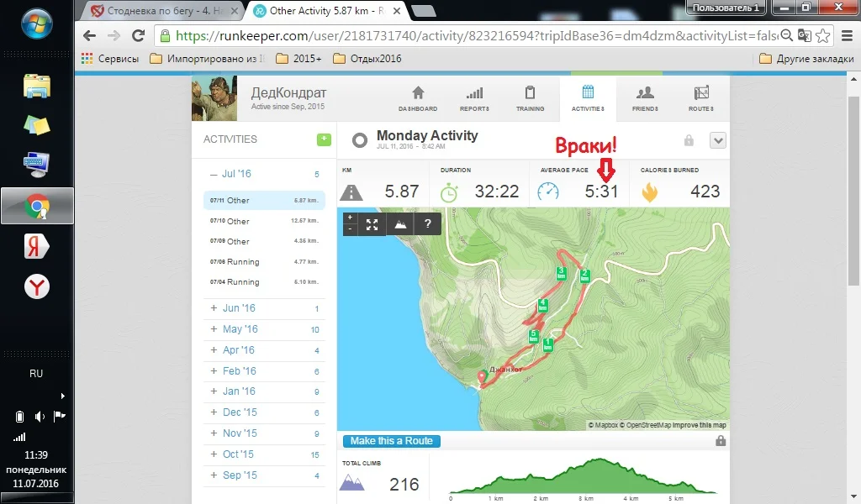
Task: Click the bookmark star in address bar
Action: pos(822,36)
